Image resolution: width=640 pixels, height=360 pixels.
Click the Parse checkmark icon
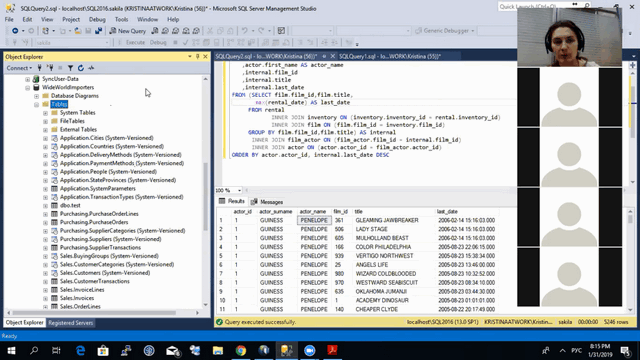pos(185,42)
